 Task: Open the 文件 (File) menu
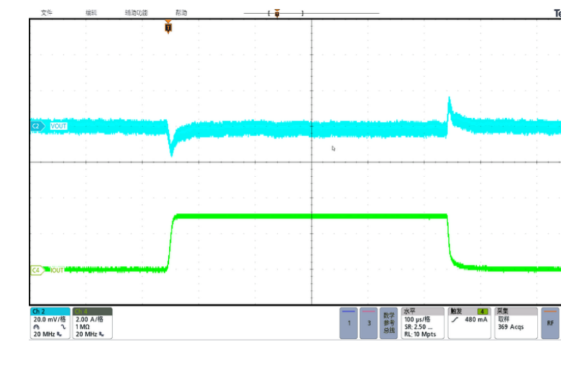(46, 13)
